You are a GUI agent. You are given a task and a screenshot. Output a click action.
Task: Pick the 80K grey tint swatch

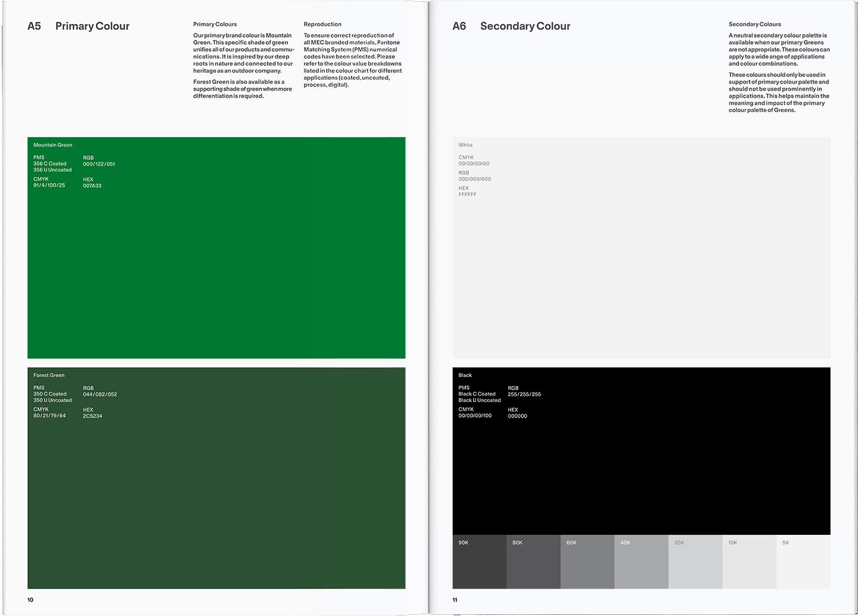[533, 562]
